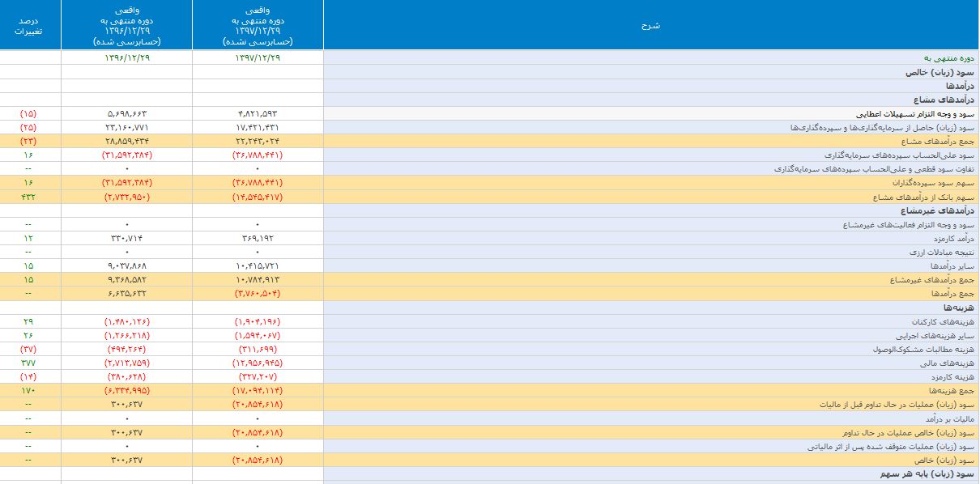Select the 'جمع هزینه‌ها' total row label

(952, 390)
